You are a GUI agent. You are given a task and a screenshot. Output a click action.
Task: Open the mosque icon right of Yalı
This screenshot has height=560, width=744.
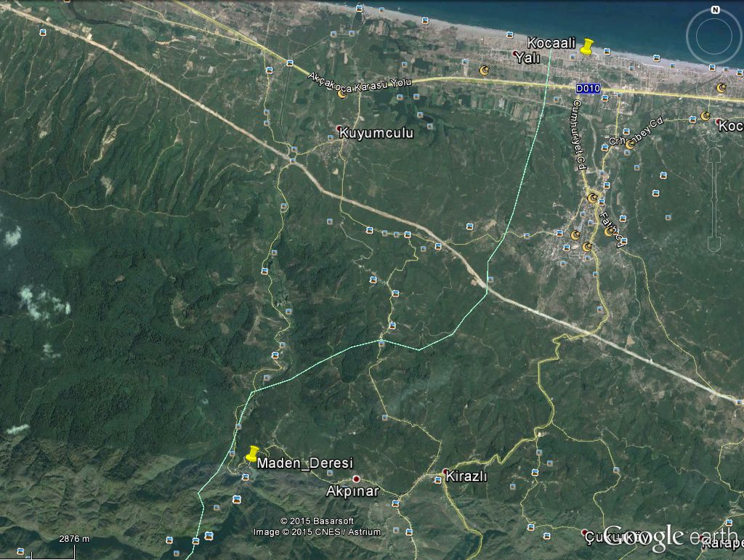click(485, 70)
